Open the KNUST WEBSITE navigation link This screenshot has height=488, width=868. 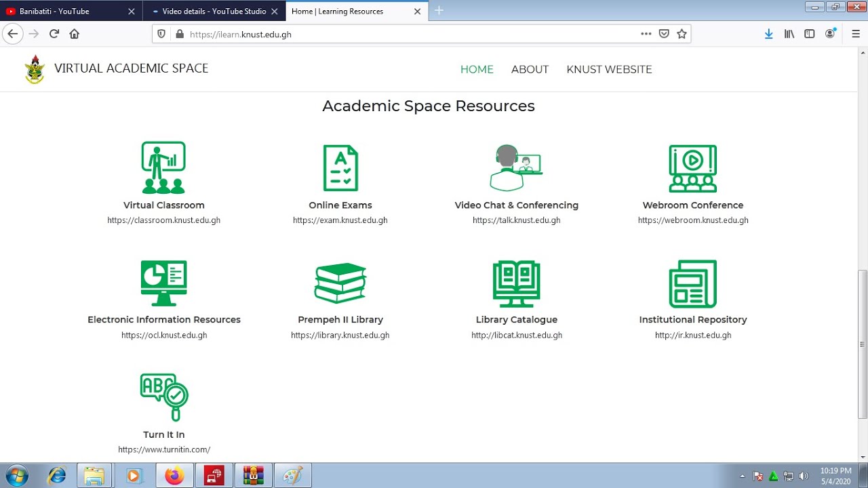pyautogui.click(x=609, y=69)
